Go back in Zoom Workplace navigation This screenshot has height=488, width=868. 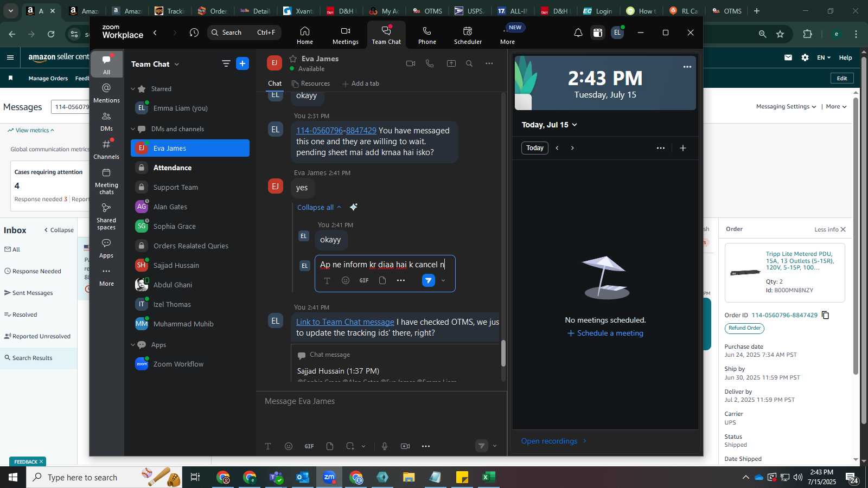(155, 33)
